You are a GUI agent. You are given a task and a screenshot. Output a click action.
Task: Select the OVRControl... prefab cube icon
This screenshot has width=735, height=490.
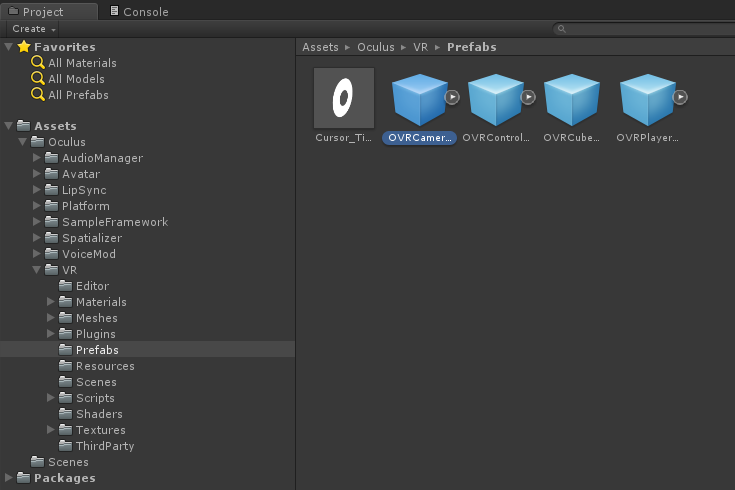pyautogui.click(x=495, y=99)
